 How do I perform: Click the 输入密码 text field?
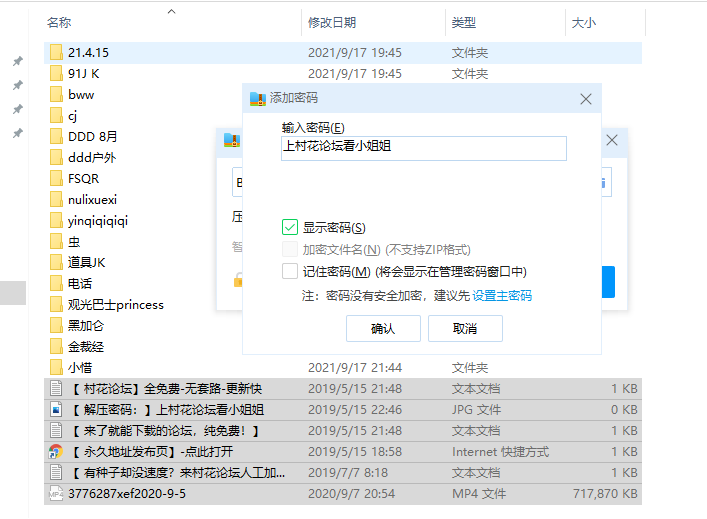[x=424, y=148]
